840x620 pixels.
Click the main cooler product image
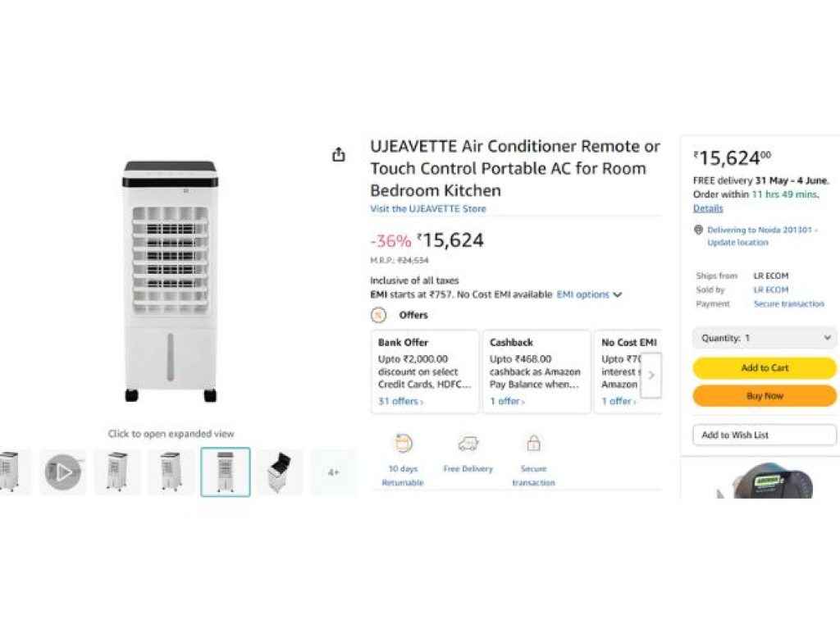170,281
